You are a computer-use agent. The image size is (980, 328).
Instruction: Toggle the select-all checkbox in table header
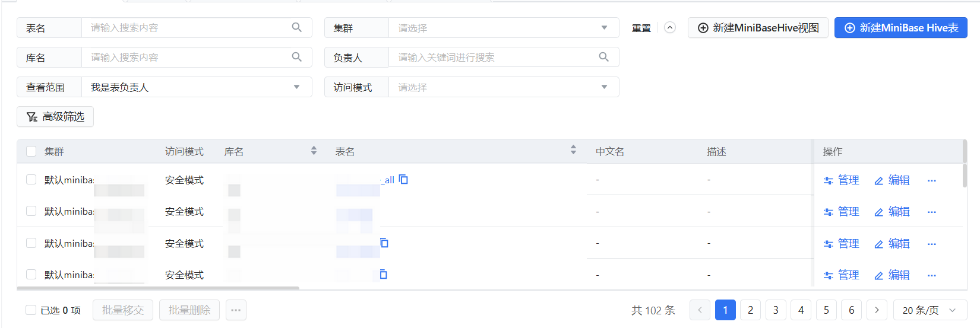pyautogui.click(x=31, y=151)
